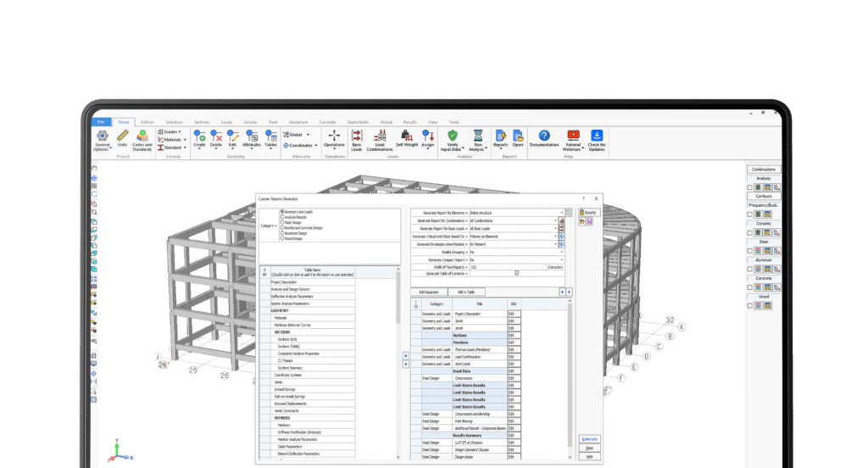Open the File menu tab
868x468 pixels.
pyautogui.click(x=102, y=122)
